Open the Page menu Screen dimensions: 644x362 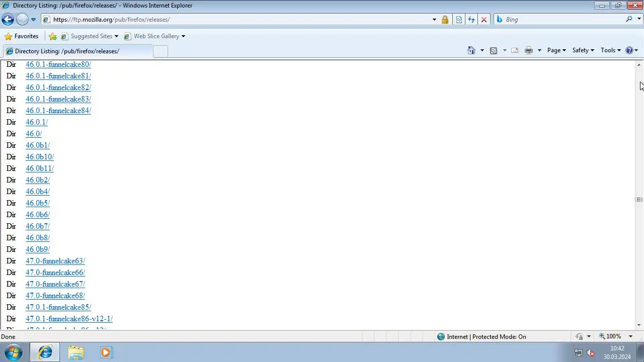(x=556, y=50)
